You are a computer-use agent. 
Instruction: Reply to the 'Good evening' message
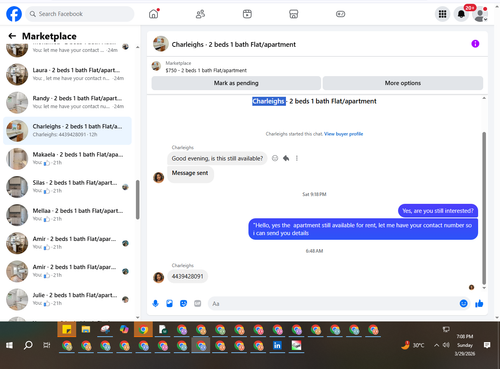pyautogui.click(x=286, y=158)
